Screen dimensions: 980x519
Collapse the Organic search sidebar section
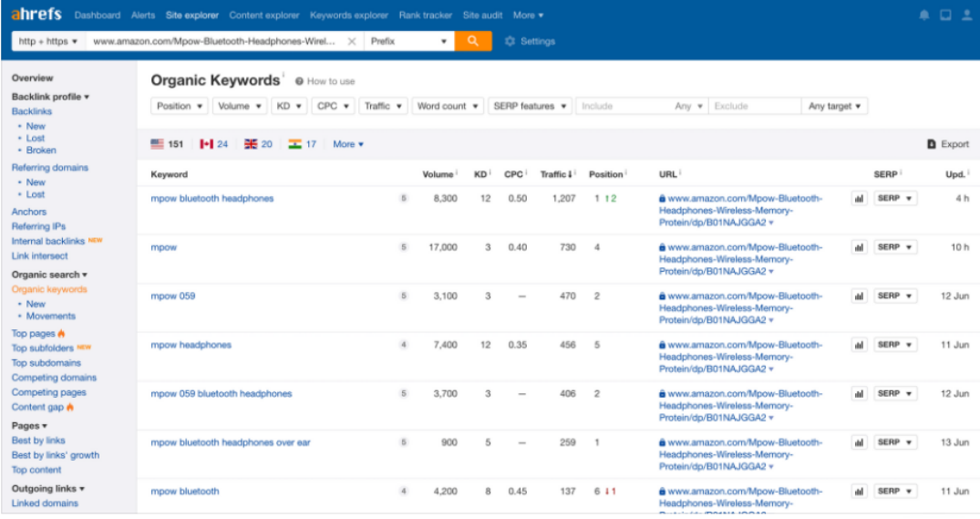[49, 275]
